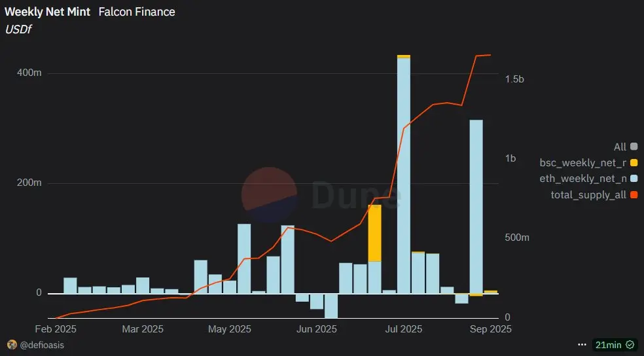Open the three-dot options menu
This screenshot has height=356, width=644.
pyautogui.click(x=582, y=345)
